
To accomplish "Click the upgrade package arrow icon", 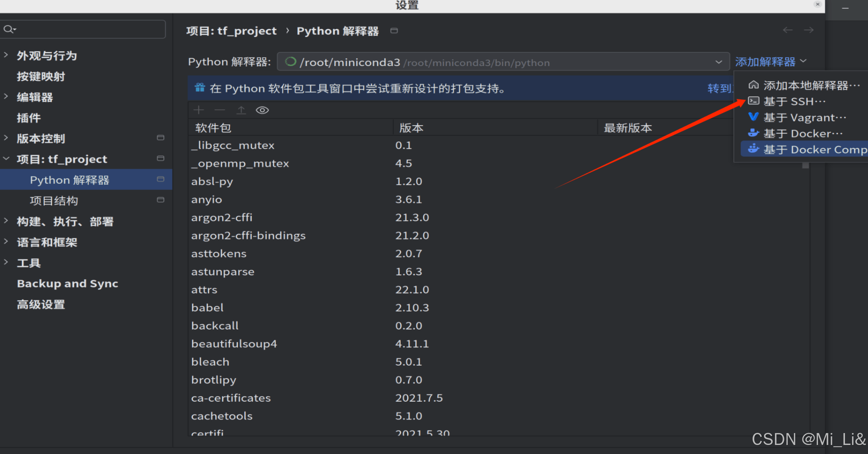I will point(241,110).
